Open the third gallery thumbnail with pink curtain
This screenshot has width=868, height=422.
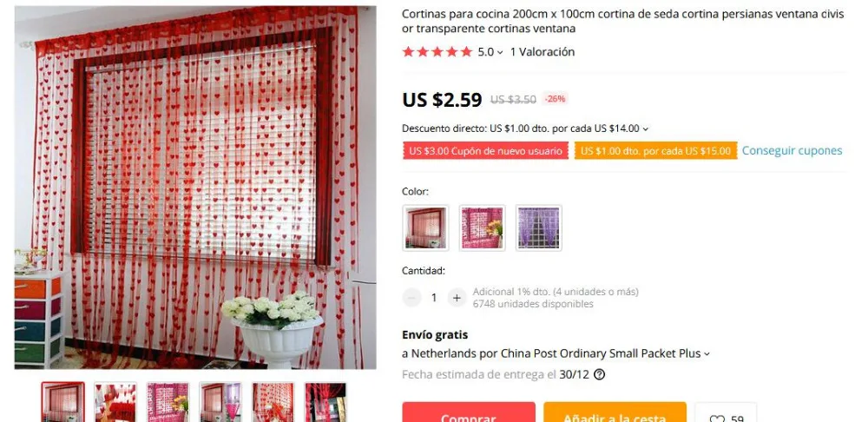168,402
